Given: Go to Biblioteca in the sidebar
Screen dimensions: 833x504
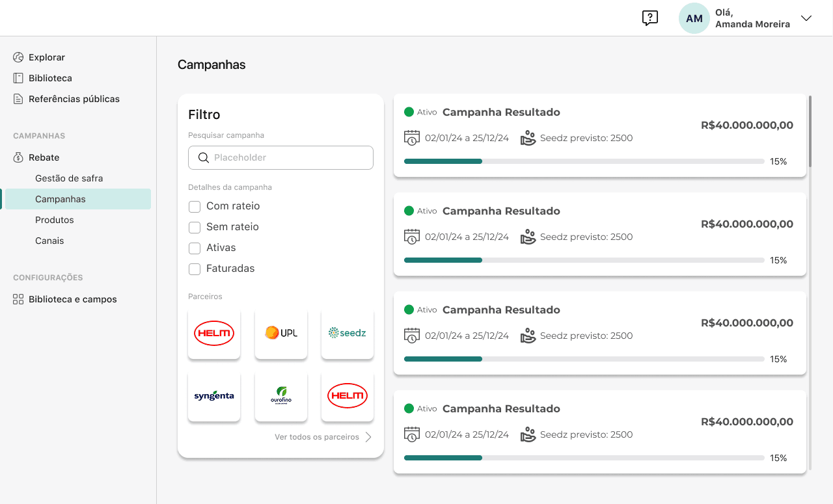Looking at the screenshot, I should pos(50,78).
